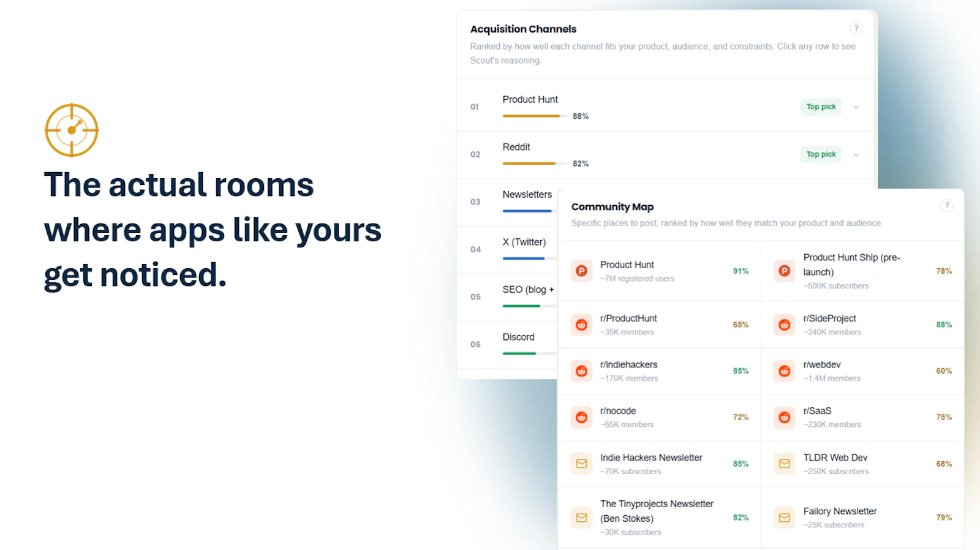Click the ~70K subscribers text

[631, 472]
